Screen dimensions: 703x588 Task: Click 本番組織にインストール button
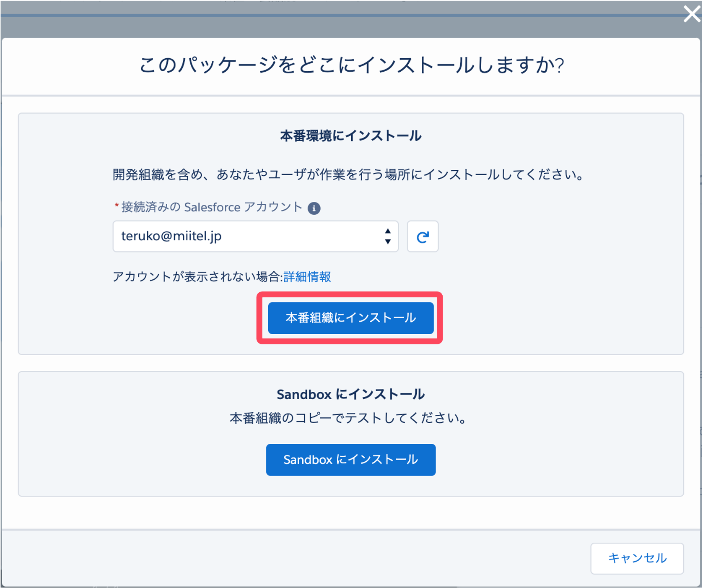click(351, 318)
